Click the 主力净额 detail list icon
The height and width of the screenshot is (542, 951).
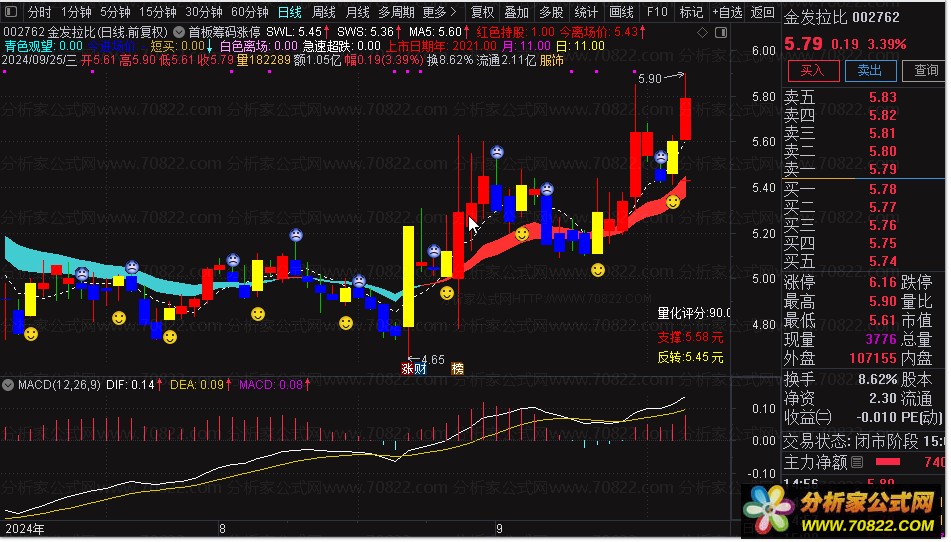pyautogui.click(x=857, y=463)
